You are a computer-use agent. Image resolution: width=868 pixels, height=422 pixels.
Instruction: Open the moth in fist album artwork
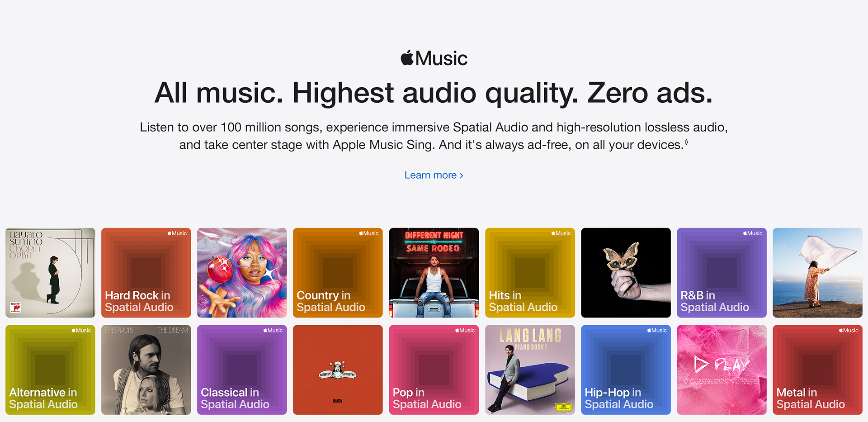click(x=626, y=273)
